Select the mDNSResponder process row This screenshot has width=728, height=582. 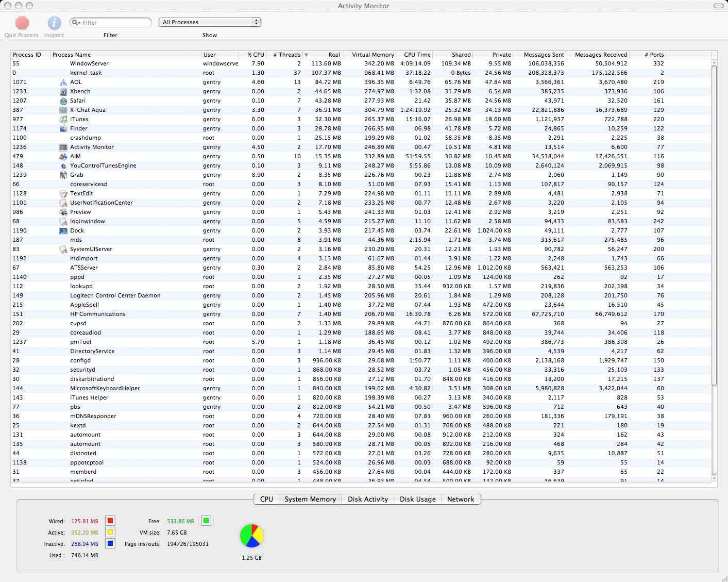361,417
